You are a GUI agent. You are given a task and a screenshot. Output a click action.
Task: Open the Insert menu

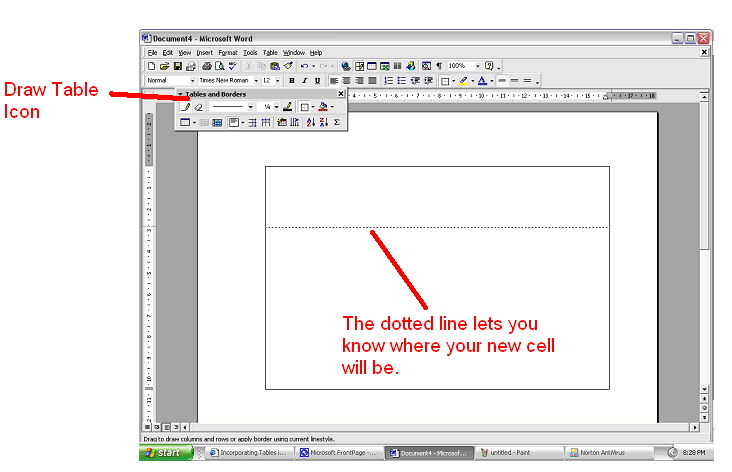click(x=204, y=53)
